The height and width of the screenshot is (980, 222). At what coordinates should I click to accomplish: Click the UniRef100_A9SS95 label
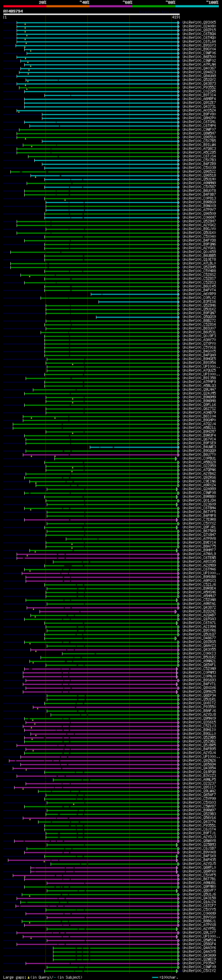coord(199,561)
